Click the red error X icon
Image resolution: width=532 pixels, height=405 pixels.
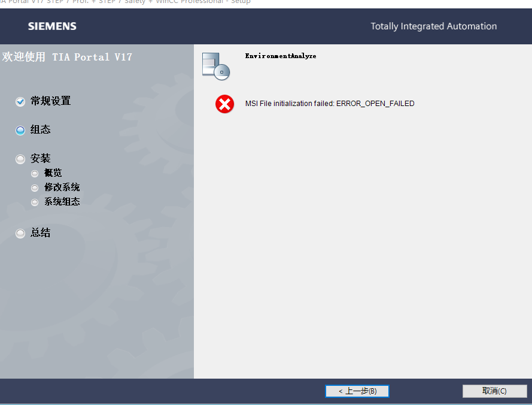[224, 104]
